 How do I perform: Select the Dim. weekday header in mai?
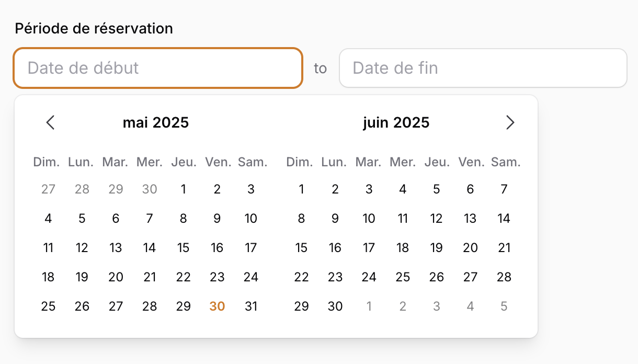[x=47, y=162]
